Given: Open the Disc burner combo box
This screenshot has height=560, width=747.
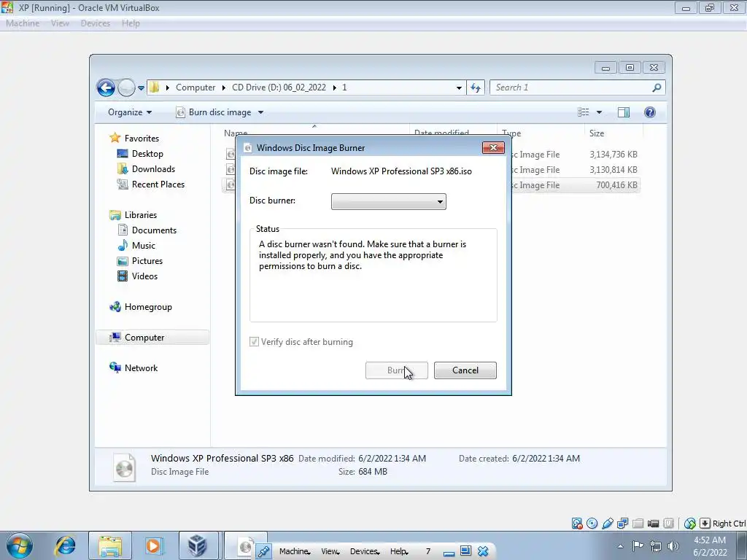Looking at the screenshot, I should coord(388,201).
